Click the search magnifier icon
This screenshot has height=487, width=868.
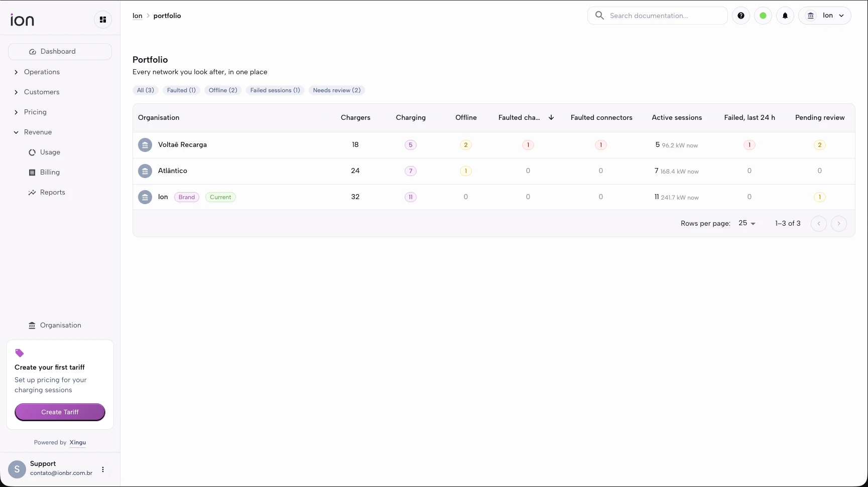[x=599, y=16]
